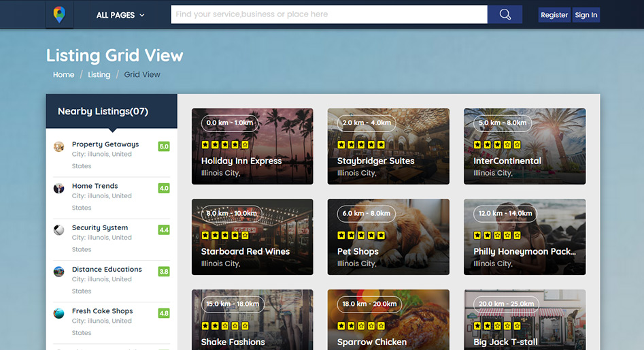This screenshot has width=644, height=350.
Task: Open the Sparrow Chicken card title
Action: point(372,342)
